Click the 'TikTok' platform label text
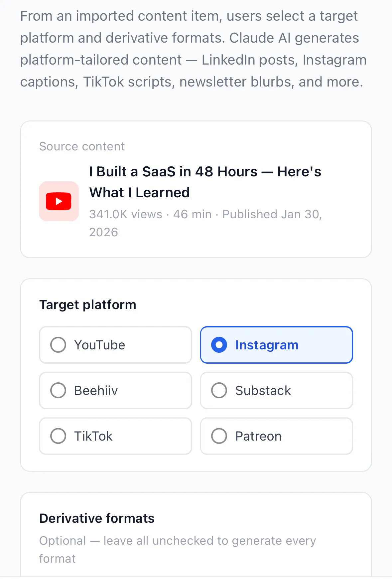Viewport: 392px width, 579px height. point(93,436)
